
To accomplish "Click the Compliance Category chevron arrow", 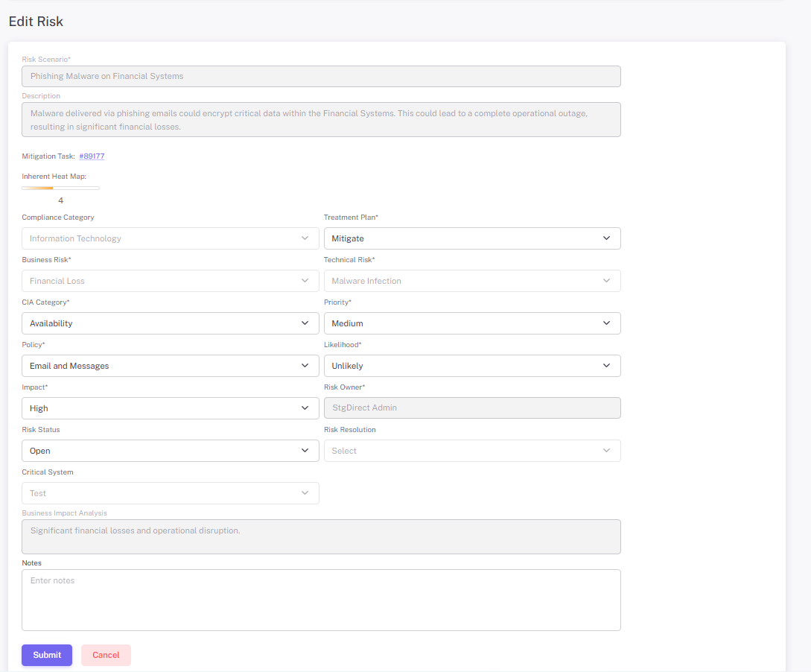I will tap(305, 238).
